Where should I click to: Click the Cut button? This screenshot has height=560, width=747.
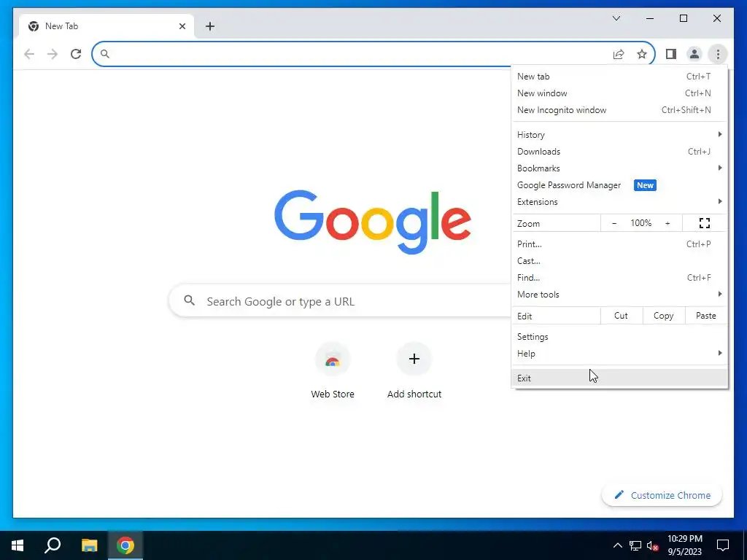point(621,316)
